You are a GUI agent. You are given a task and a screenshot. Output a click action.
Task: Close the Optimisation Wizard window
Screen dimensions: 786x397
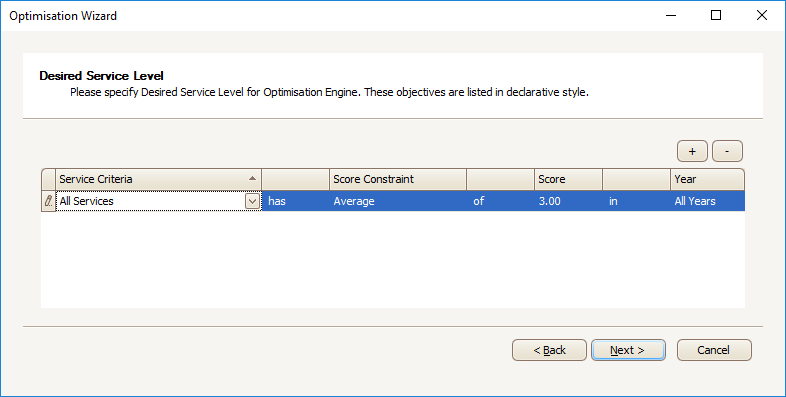[761, 16]
